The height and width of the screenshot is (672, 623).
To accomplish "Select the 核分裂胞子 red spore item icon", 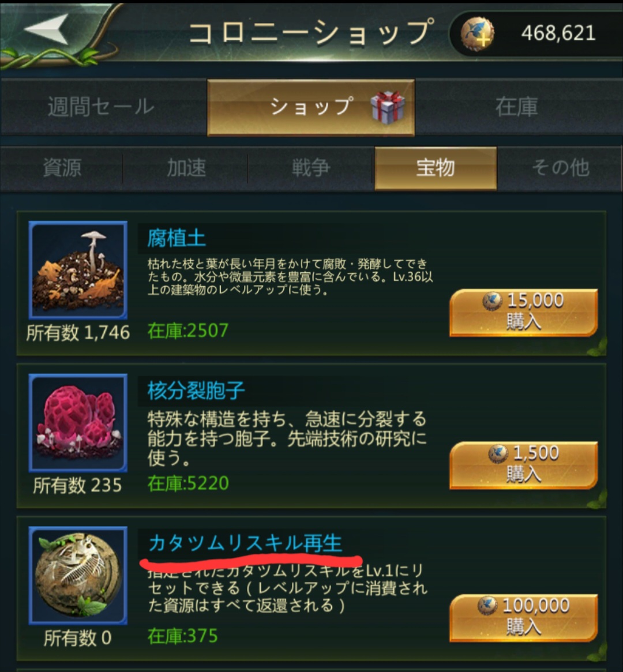I will pos(78,423).
